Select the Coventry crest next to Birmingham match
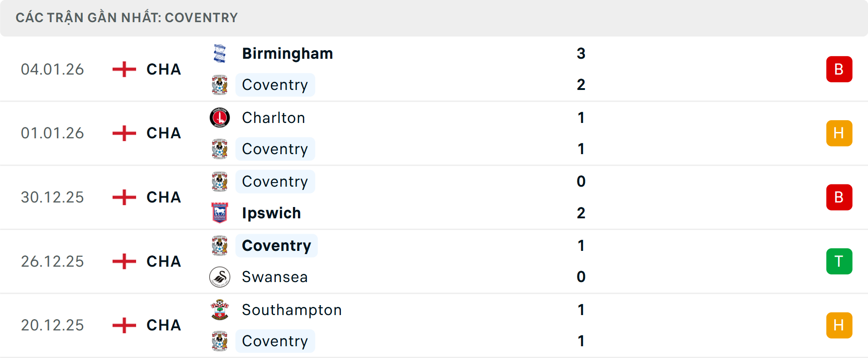 [220, 85]
